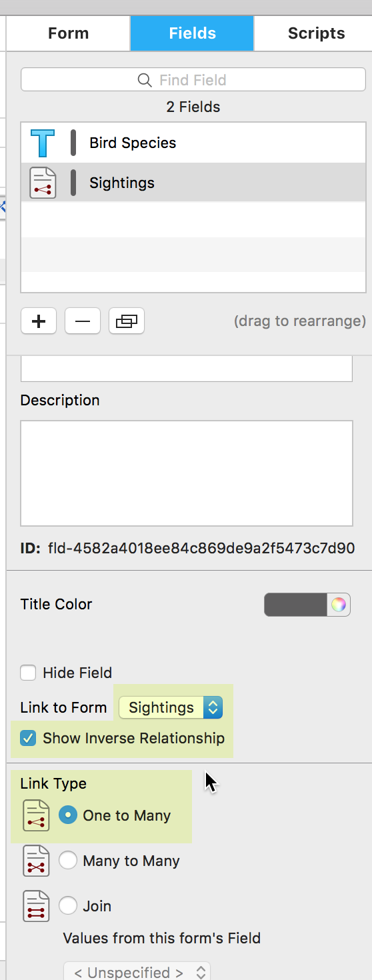
Task: Open the Title Color picker well
Action: (307, 605)
